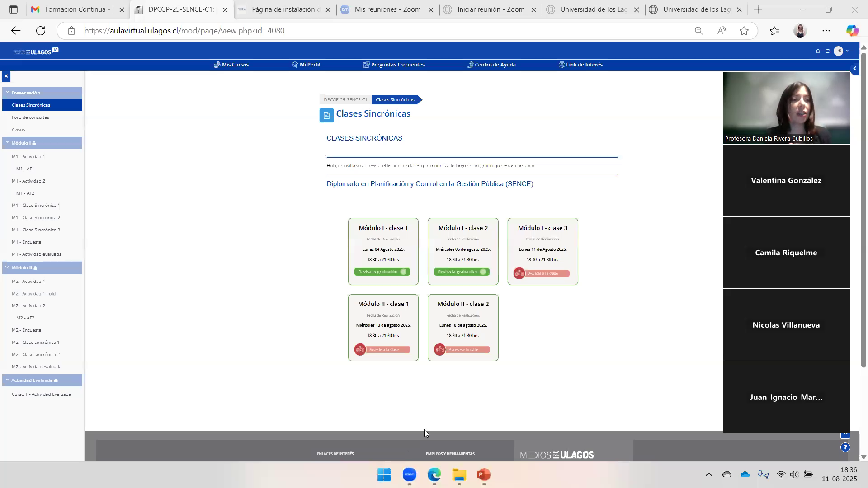Click the browser zoom magnifier icon
The height and width of the screenshot is (488, 868).
(x=698, y=31)
